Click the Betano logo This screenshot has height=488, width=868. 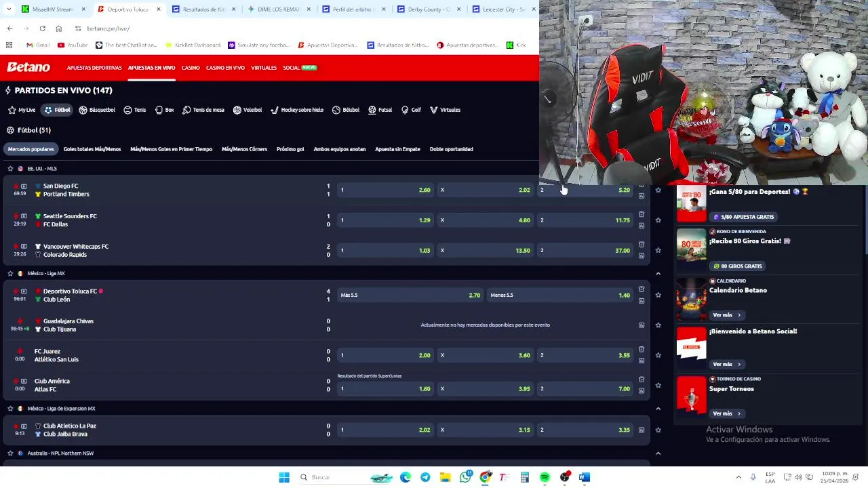[28, 67]
